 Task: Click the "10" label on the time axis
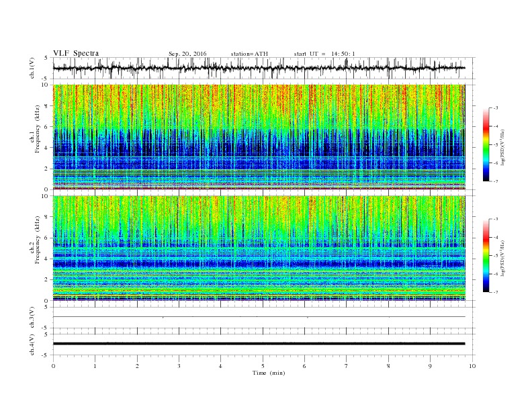[472, 366]
